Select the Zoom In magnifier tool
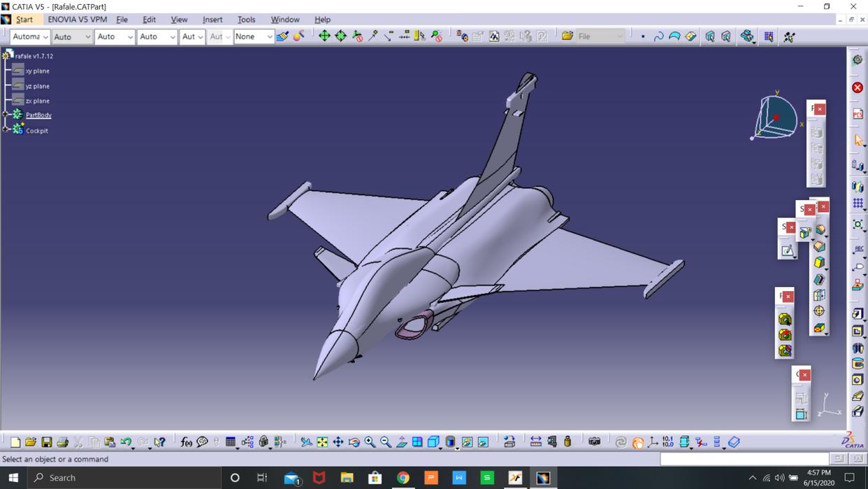The image size is (868, 489). coord(370,442)
